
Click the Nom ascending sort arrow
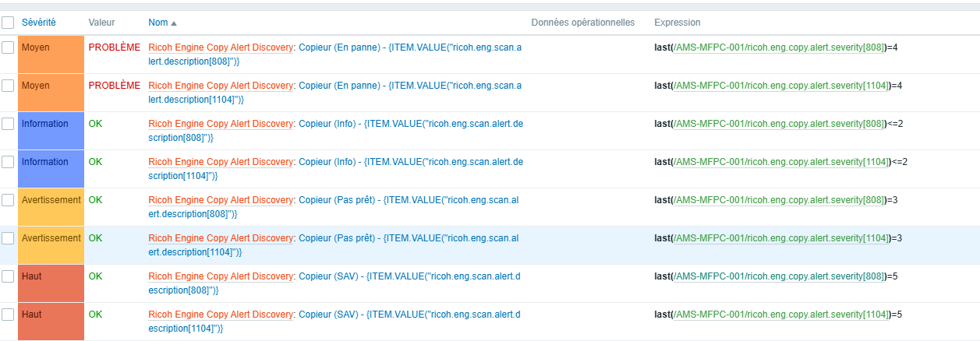point(173,23)
